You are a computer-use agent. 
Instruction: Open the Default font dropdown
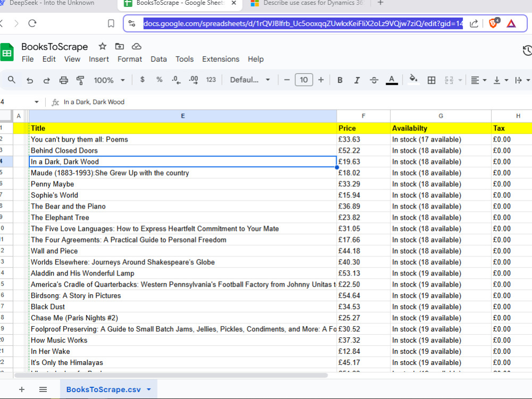[x=250, y=80]
